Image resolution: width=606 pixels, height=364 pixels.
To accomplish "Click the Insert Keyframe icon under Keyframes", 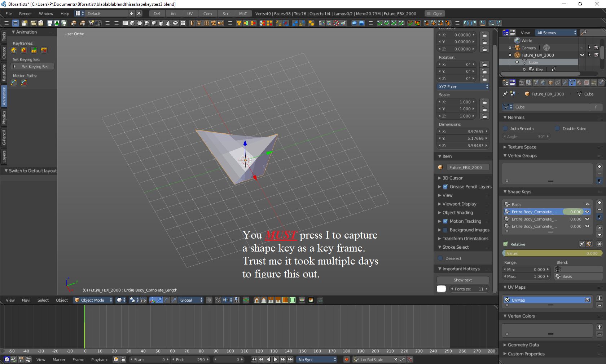I will (x=14, y=50).
